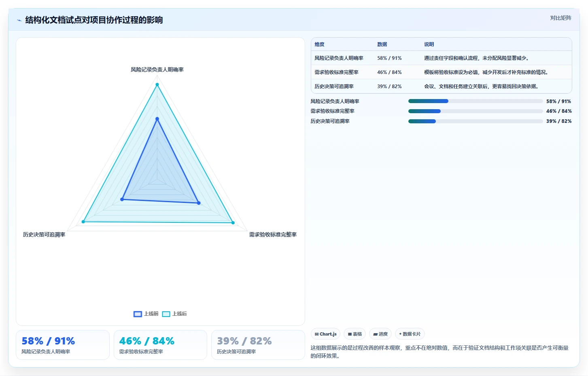Click the 上线后 bottom-right vertex data point
This screenshot has height=376, width=588.
(233, 223)
